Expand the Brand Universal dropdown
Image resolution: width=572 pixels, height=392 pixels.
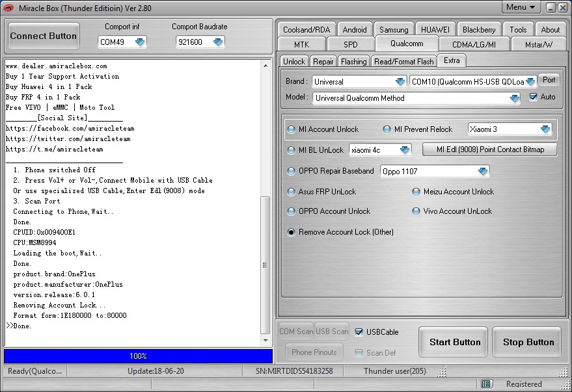pyautogui.click(x=359, y=82)
